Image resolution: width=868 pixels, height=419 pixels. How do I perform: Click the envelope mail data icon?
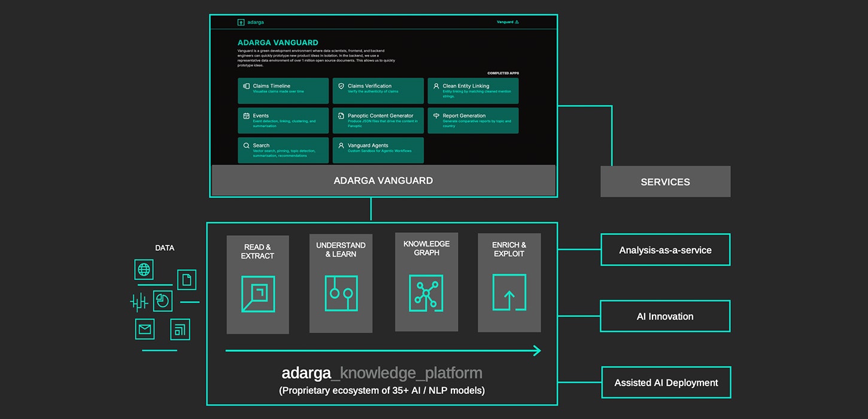click(x=144, y=329)
